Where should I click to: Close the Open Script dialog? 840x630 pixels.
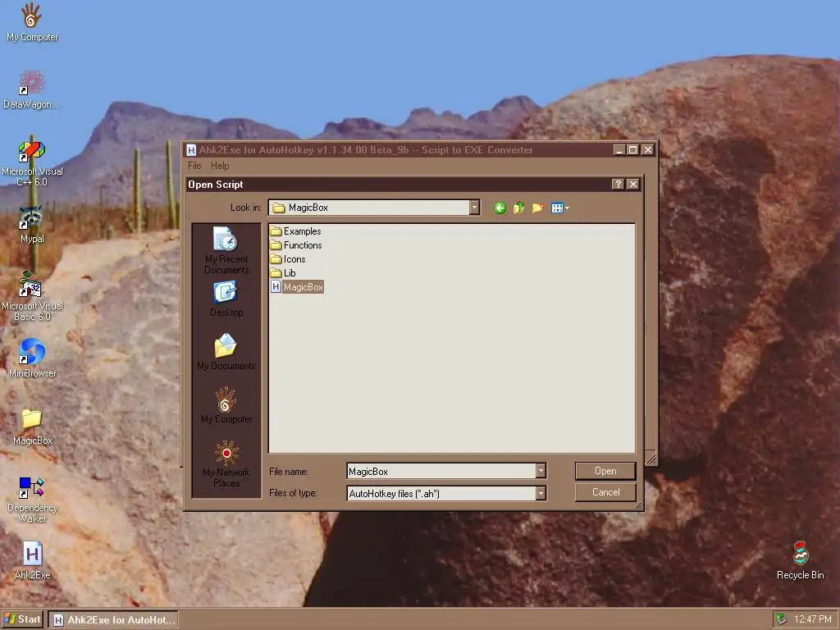click(632, 185)
